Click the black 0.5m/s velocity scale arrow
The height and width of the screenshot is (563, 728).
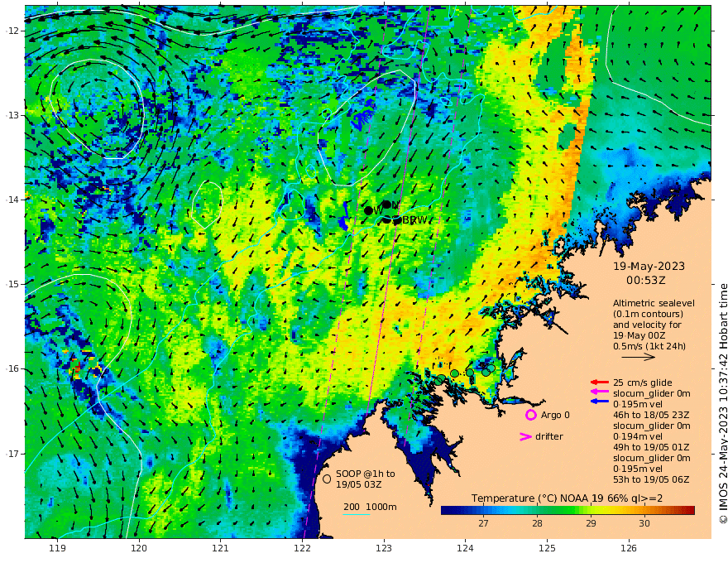(x=638, y=357)
